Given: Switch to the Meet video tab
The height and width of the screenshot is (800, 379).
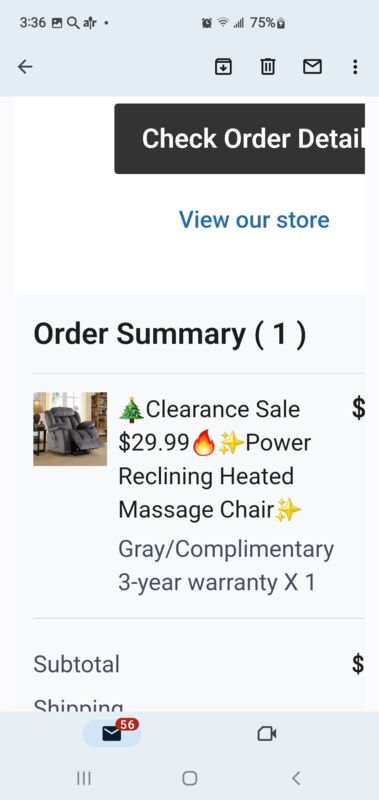Looking at the screenshot, I should click(267, 734).
